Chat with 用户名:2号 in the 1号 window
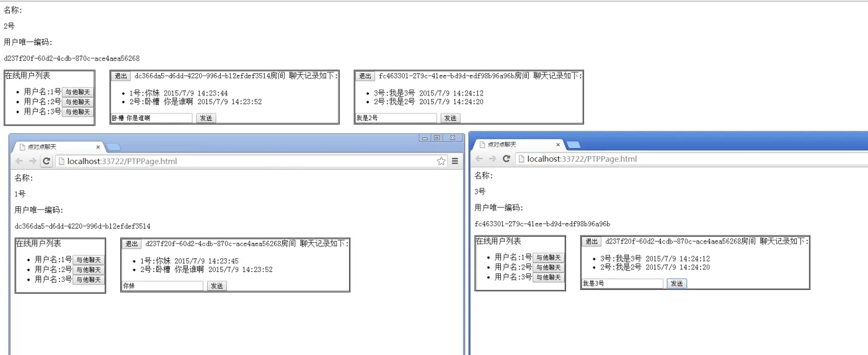 coord(89,270)
